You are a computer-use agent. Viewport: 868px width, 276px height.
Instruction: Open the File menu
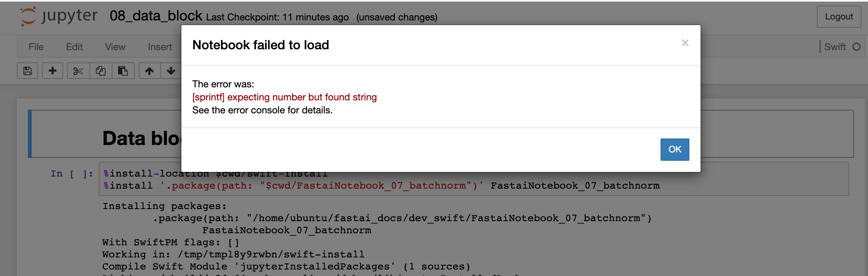pyautogui.click(x=36, y=47)
